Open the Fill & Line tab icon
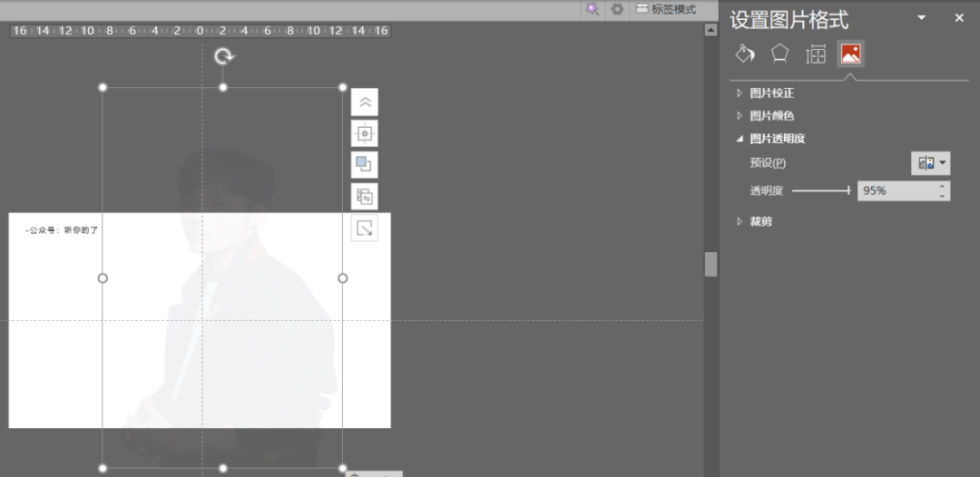Viewport: 980px width, 477px height. pyautogui.click(x=745, y=54)
